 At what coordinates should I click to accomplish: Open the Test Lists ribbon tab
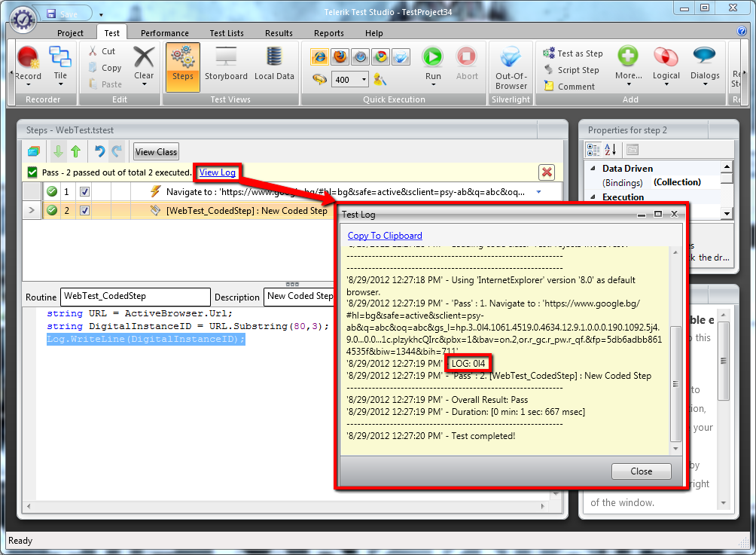[227, 33]
